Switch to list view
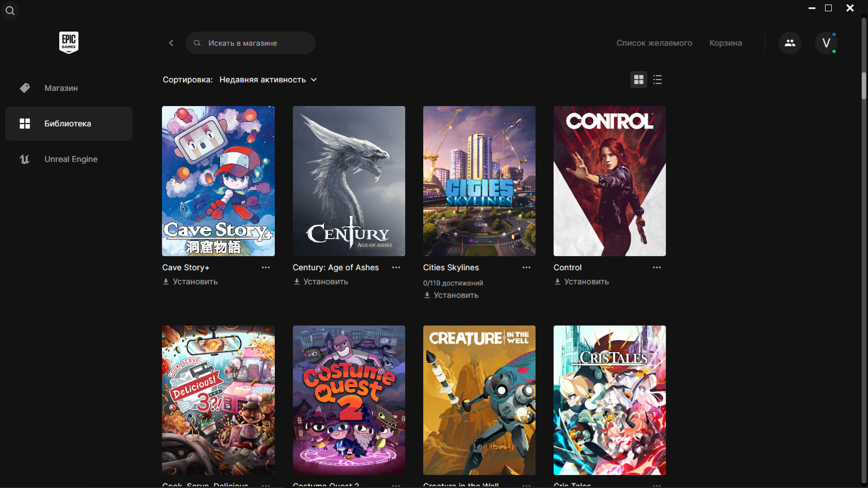This screenshot has height=488, width=868. pos(657,80)
